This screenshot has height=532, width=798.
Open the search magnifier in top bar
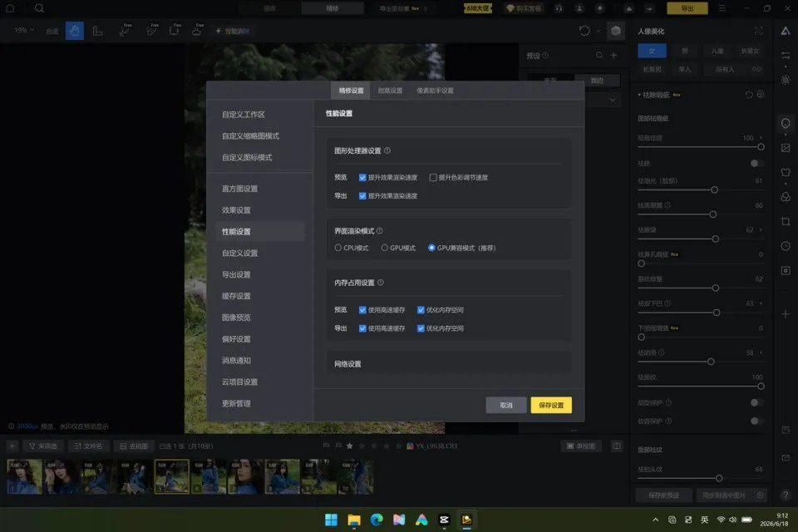pyautogui.click(x=39, y=8)
